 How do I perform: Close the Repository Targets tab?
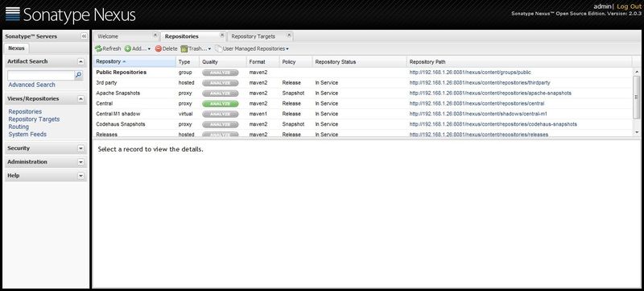click(289, 35)
